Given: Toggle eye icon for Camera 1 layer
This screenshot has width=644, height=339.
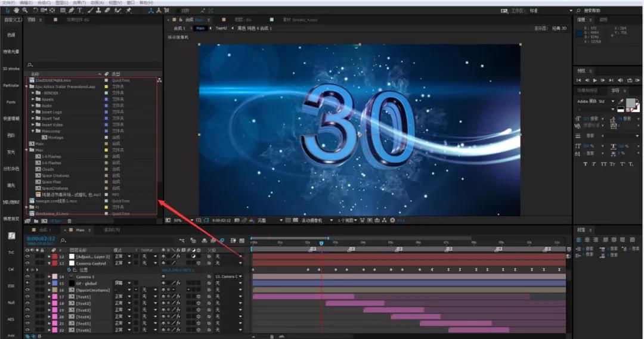Looking at the screenshot, I should click(x=27, y=277).
